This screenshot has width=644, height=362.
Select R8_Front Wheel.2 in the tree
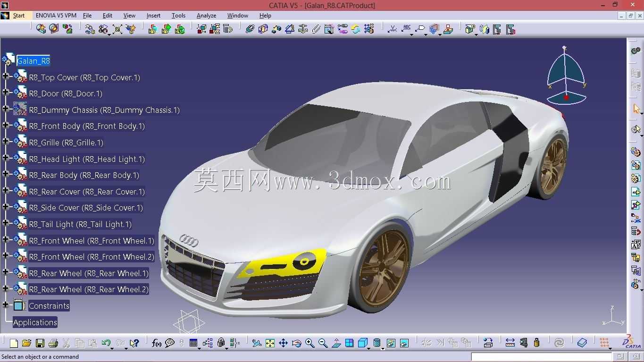click(x=92, y=257)
